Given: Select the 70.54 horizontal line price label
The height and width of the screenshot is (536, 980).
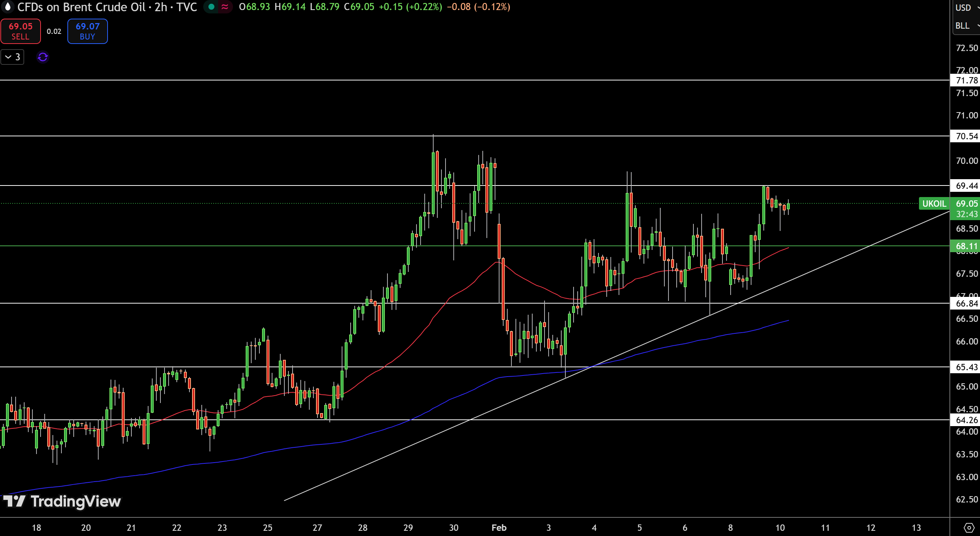Looking at the screenshot, I should pos(965,136).
